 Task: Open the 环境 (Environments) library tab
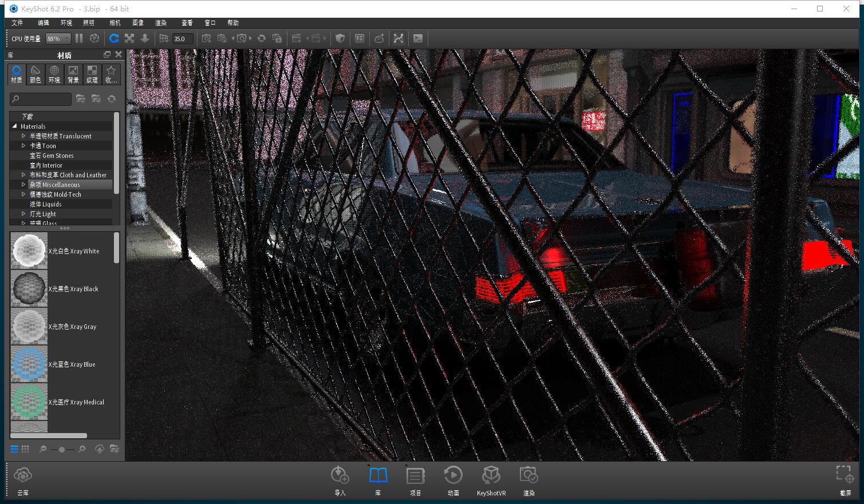pos(54,73)
